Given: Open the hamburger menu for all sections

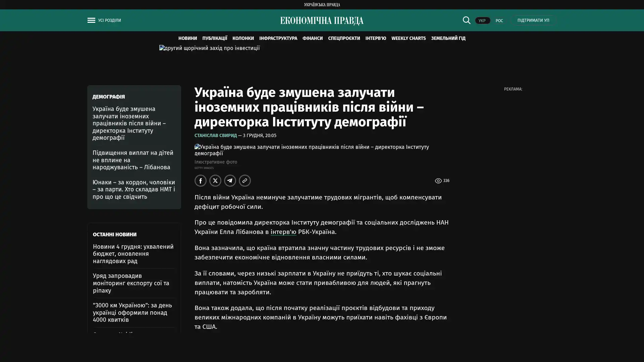Looking at the screenshot, I should click(91, 20).
